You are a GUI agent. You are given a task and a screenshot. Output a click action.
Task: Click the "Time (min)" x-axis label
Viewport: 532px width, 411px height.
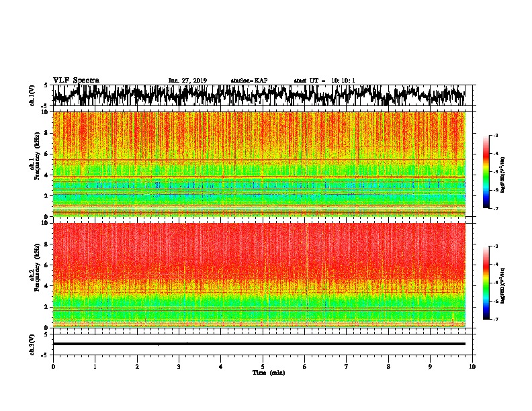click(x=269, y=373)
